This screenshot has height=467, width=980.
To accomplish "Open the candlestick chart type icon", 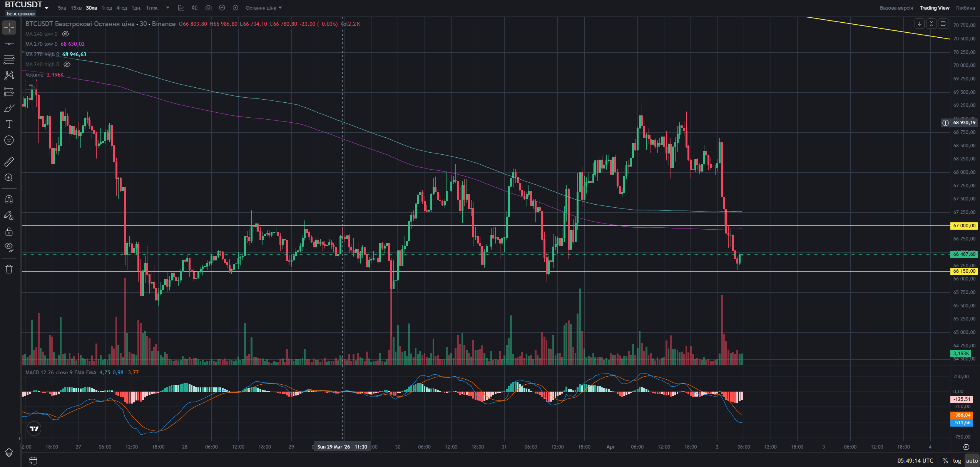I will (x=195, y=8).
